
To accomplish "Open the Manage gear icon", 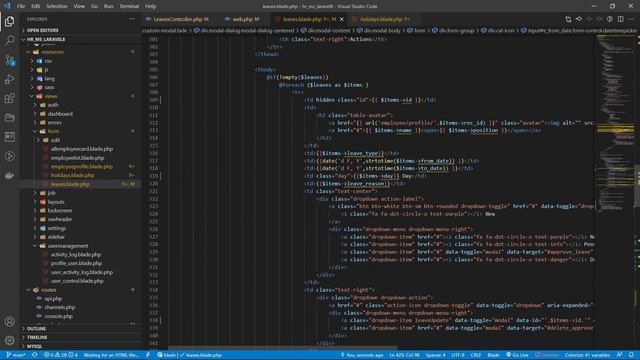I will [x=9, y=340].
